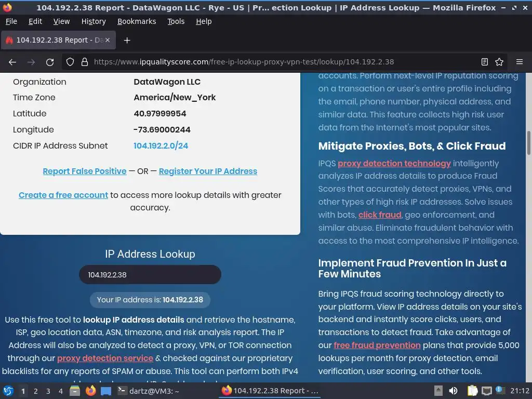Click the Organization row label

click(39, 82)
